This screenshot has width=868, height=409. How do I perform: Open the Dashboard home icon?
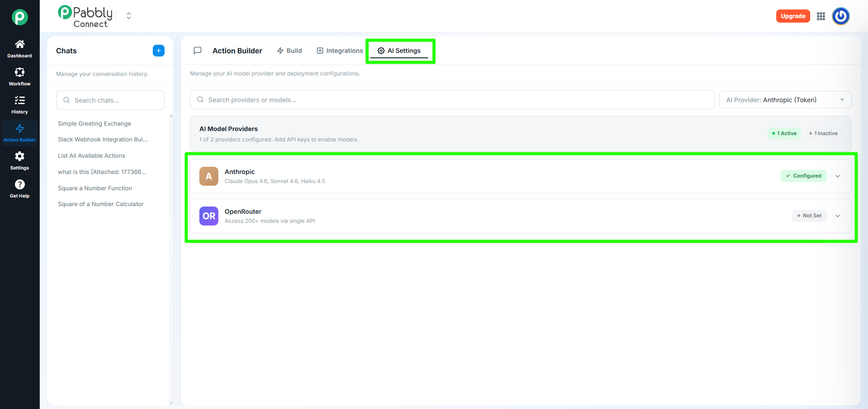click(x=19, y=44)
